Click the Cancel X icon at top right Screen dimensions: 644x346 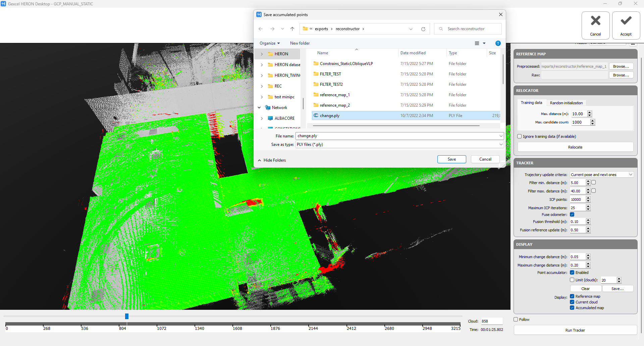point(595,21)
